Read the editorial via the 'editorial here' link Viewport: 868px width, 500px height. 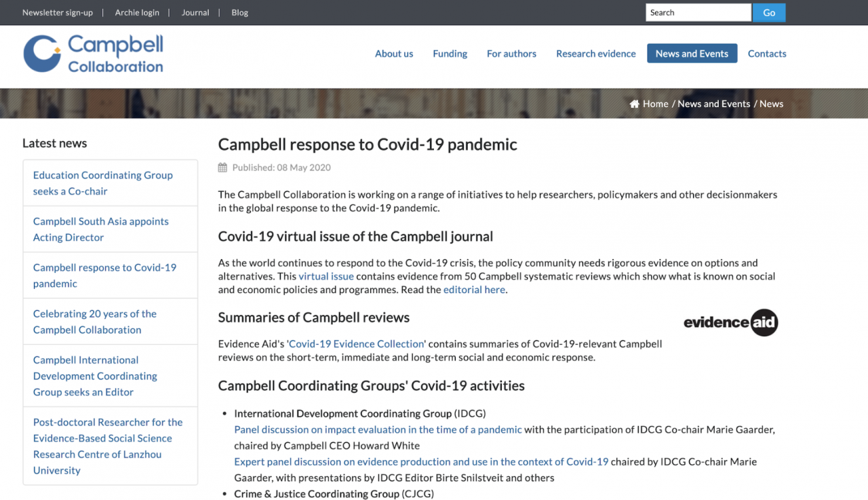pos(474,289)
